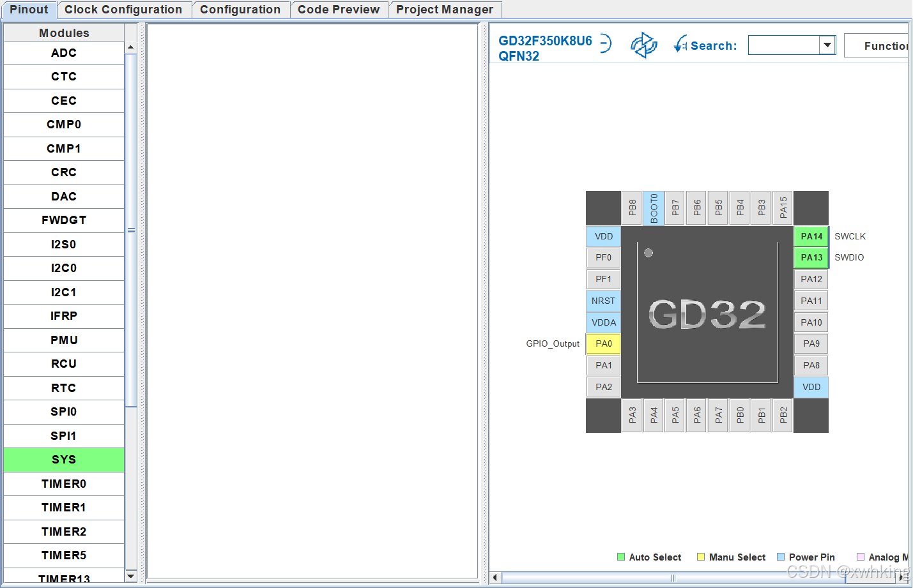Click the NRST pin on the chip
This screenshot has height=588, width=913.
coord(603,301)
